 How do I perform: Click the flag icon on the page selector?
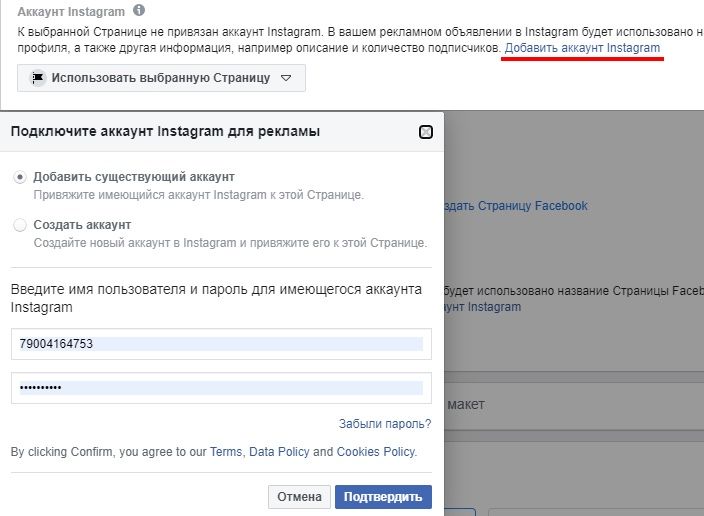coord(38,78)
